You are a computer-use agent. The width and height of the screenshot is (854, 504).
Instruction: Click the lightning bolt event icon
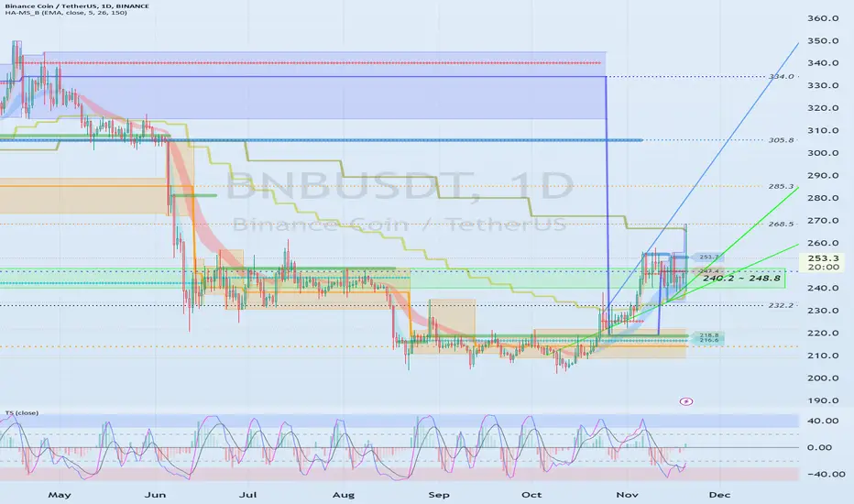686,401
